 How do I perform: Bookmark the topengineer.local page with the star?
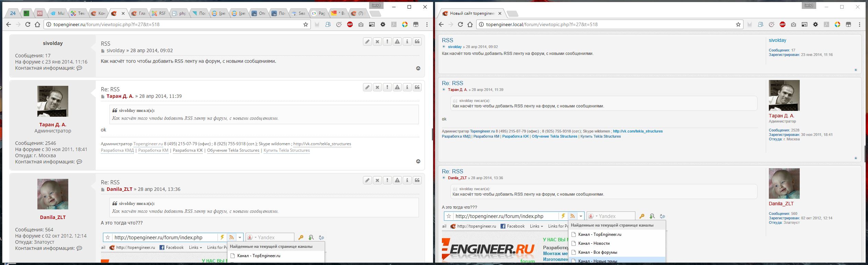click(738, 24)
